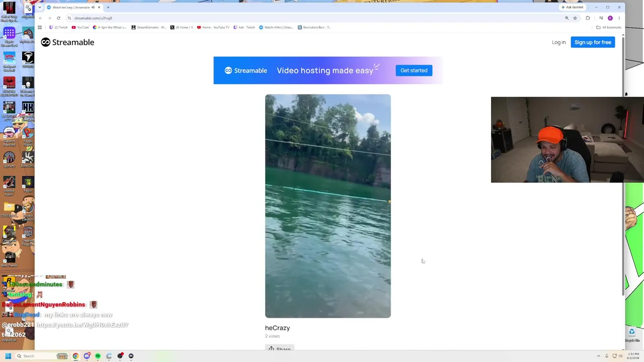Click the page's vertical scrollbar
The height and width of the screenshot is (362, 644).
tap(623, 166)
